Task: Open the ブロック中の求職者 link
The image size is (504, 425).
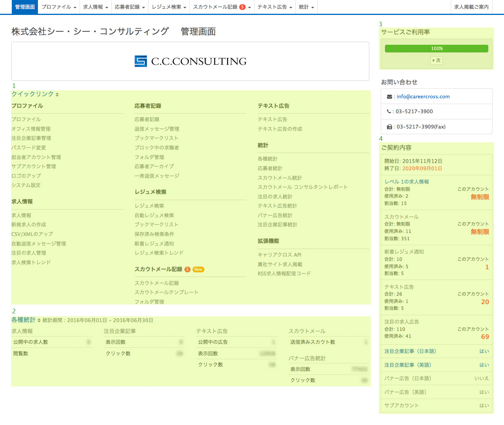Action: tap(157, 148)
